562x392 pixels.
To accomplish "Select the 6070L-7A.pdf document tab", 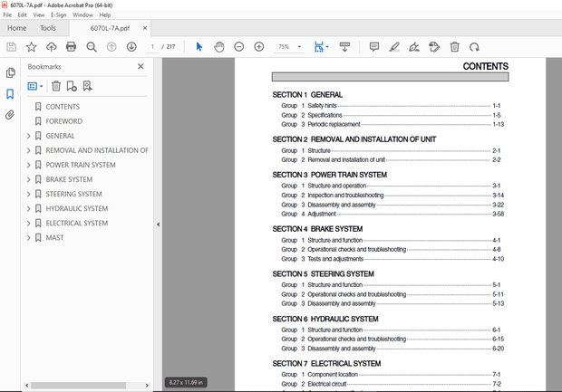I will (x=110, y=28).
